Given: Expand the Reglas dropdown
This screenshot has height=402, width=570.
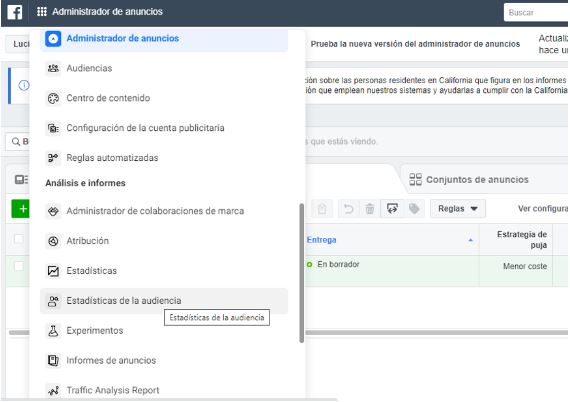Looking at the screenshot, I should [x=458, y=209].
